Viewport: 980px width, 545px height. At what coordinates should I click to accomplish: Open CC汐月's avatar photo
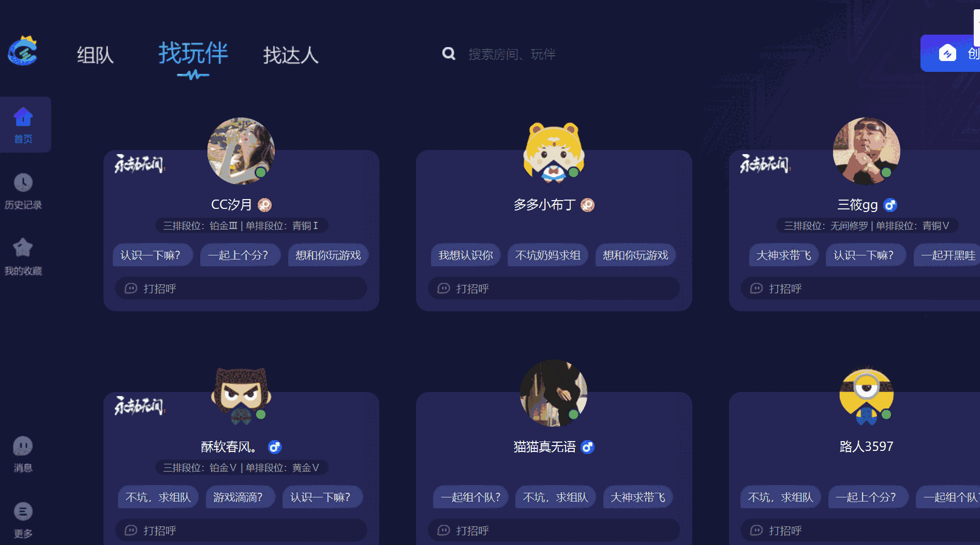(x=241, y=151)
